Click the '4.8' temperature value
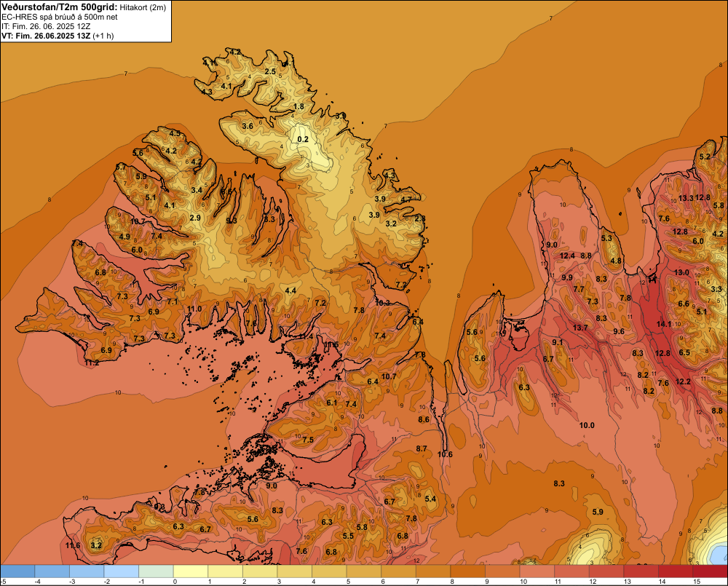The image size is (728, 586). coord(616,261)
